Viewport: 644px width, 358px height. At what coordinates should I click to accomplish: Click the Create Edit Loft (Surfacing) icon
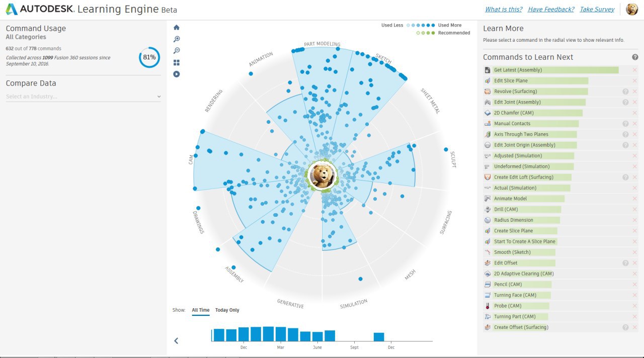click(487, 177)
